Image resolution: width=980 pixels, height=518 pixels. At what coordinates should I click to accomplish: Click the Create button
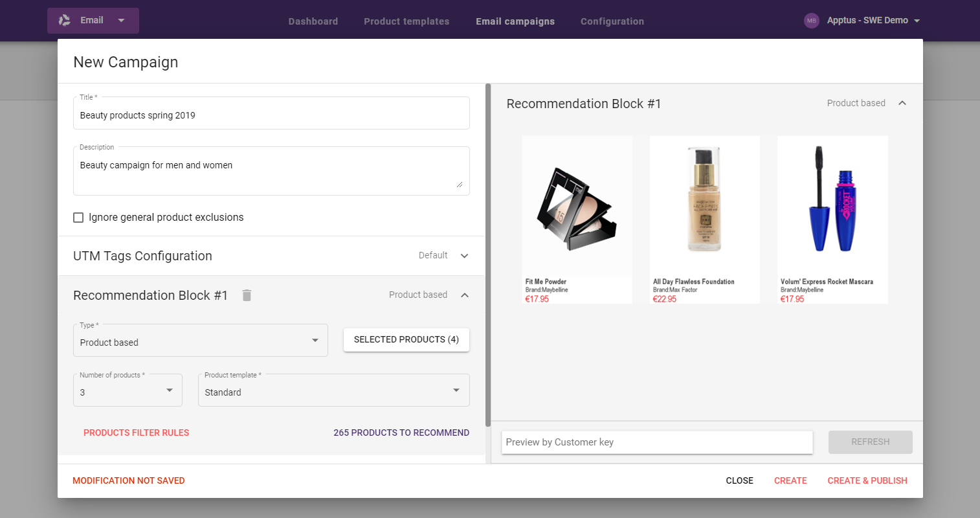(x=790, y=480)
